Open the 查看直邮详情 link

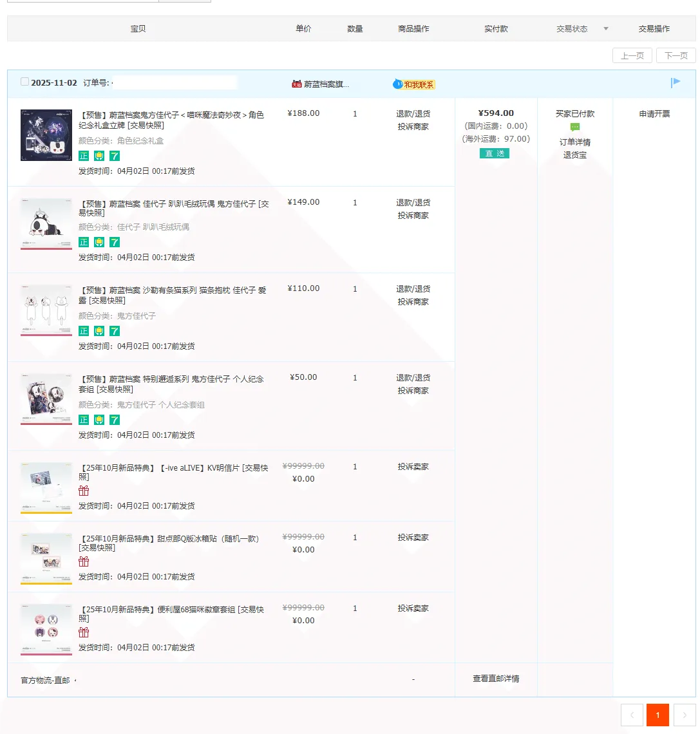[x=496, y=679]
